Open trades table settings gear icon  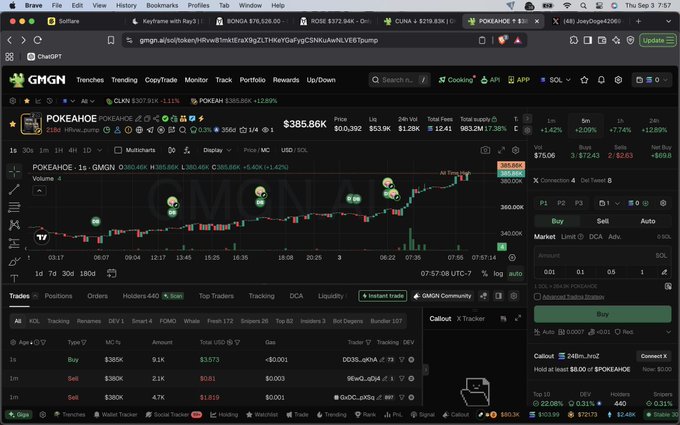point(514,296)
